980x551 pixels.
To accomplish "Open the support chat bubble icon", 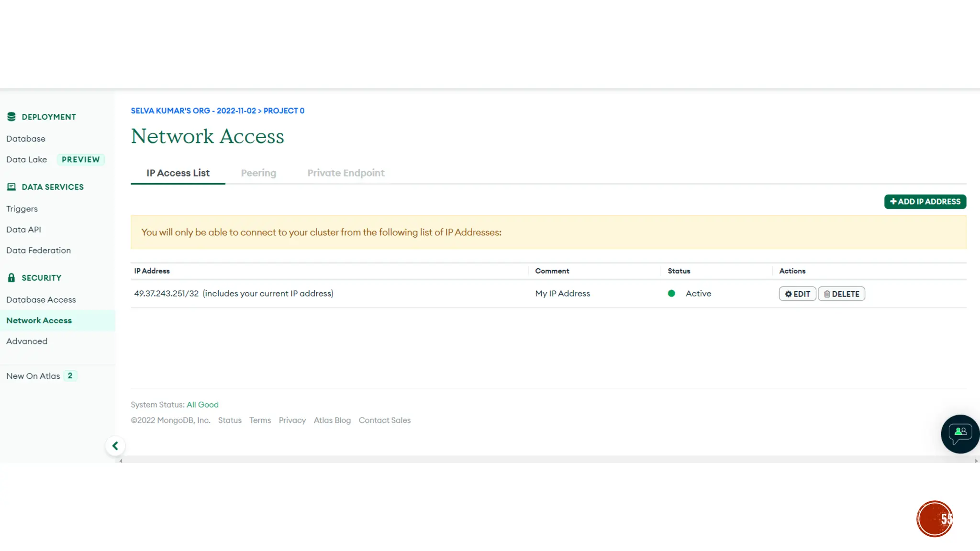I will (960, 434).
